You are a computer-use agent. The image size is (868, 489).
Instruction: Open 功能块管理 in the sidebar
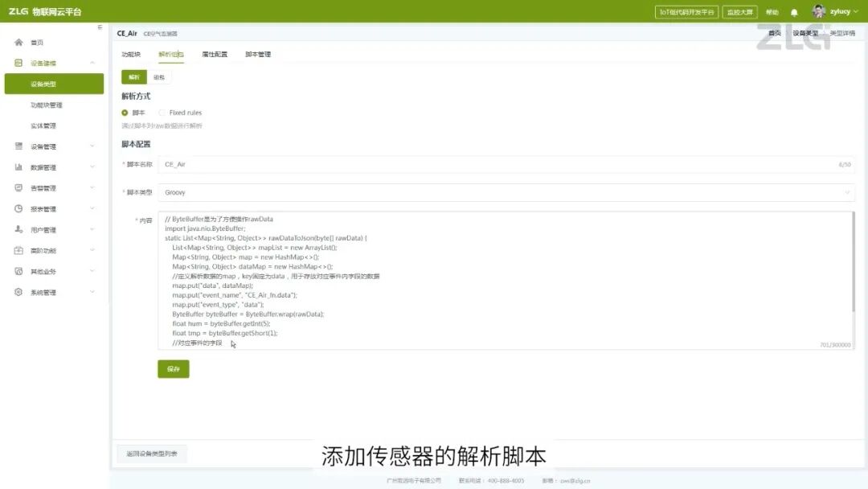(47, 105)
